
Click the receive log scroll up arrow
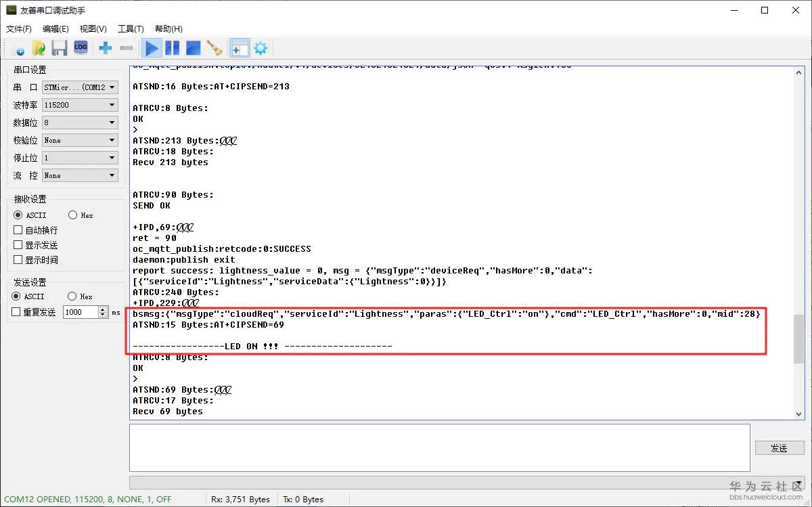click(x=798, y=72)
